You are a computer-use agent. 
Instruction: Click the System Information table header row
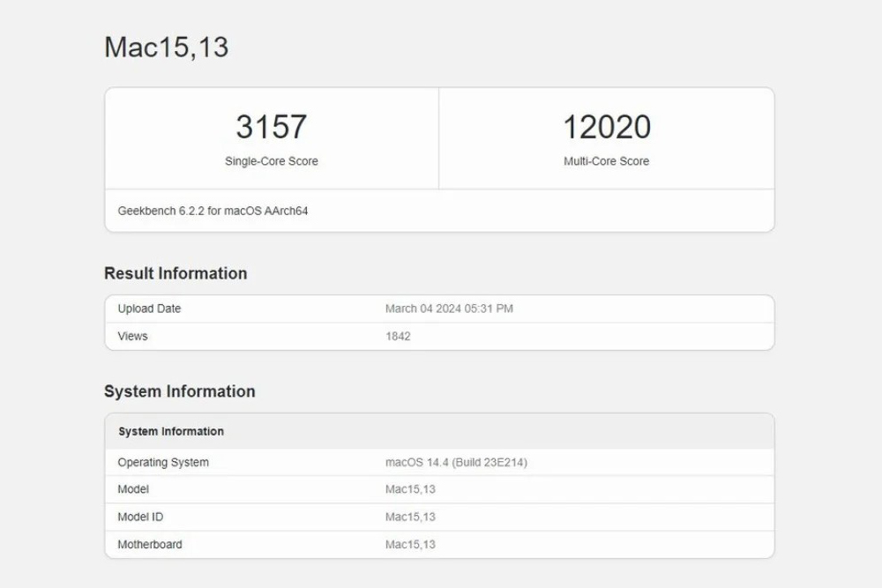pyautogui.click(x=439, y=431)
